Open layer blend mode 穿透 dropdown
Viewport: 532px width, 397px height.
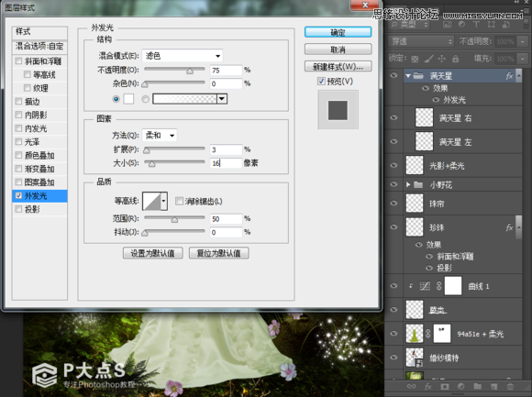click(421, 41)
